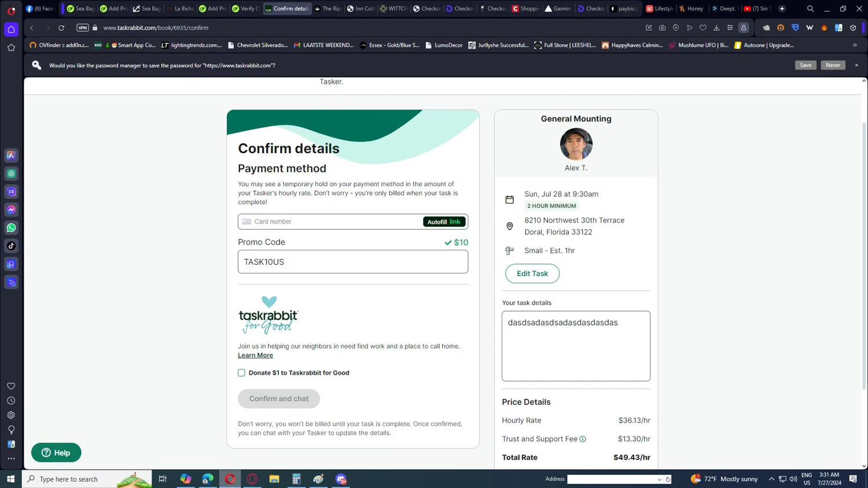
Task: Open Messenger in the Opera sidebar
Action: coord(11,209)
